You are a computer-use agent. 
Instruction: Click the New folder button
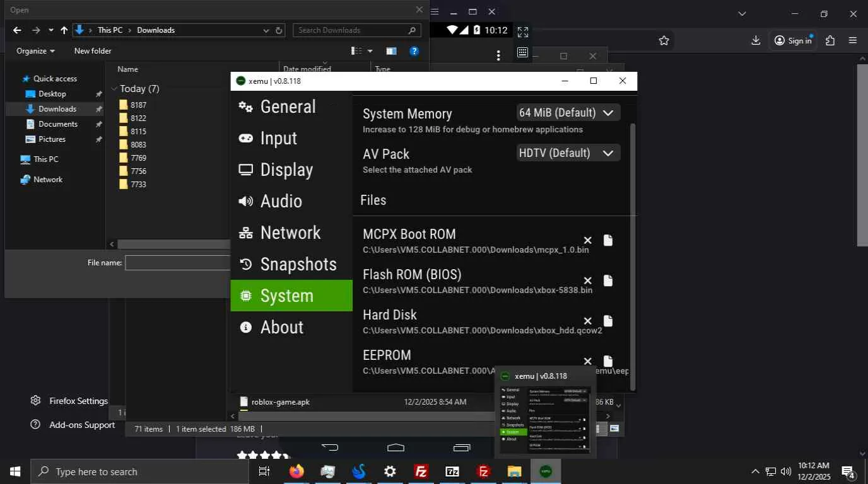(x=93, y=51)
